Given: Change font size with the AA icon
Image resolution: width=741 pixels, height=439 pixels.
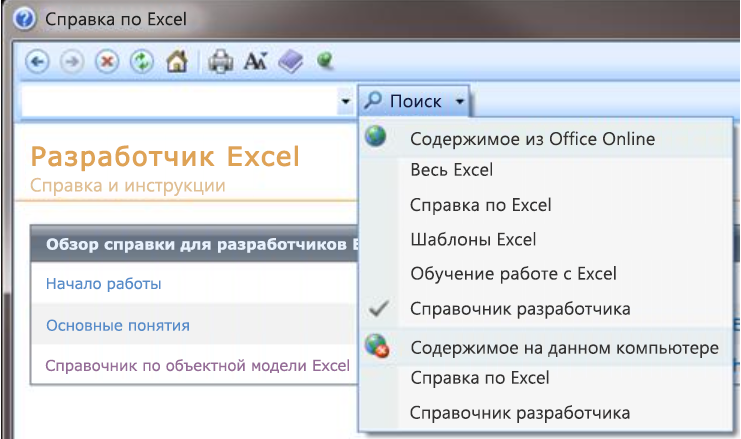Looking at the screenshot, I should (x=255, y=61).
